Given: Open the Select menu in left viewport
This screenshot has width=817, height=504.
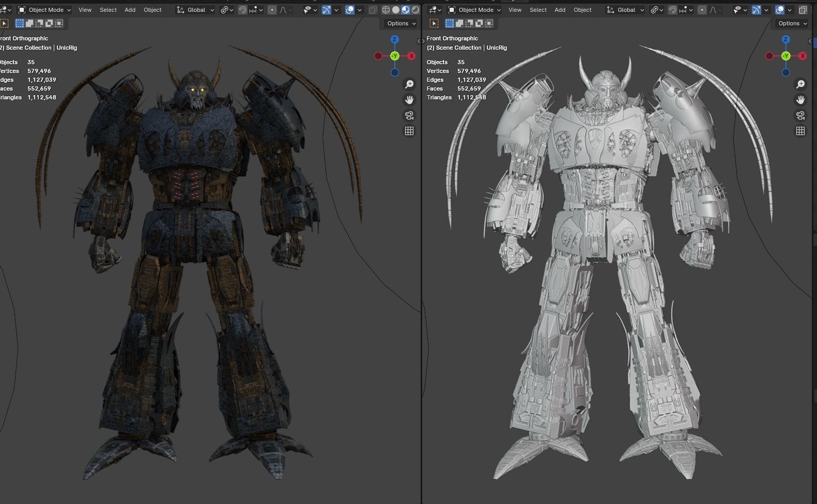Looking at the screenshot, I should pyautogui.click(x=108, y=10).
